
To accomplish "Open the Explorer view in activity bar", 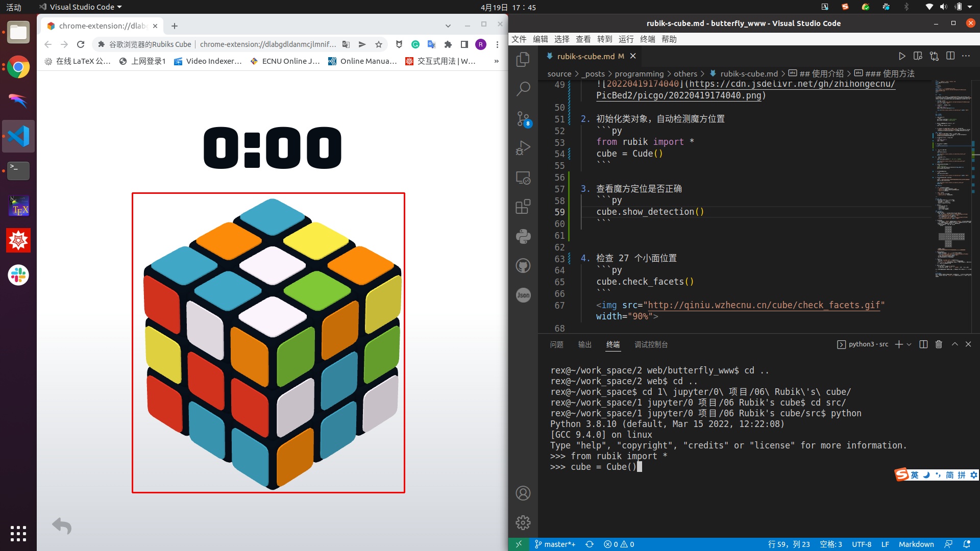I will coord(523,60).
